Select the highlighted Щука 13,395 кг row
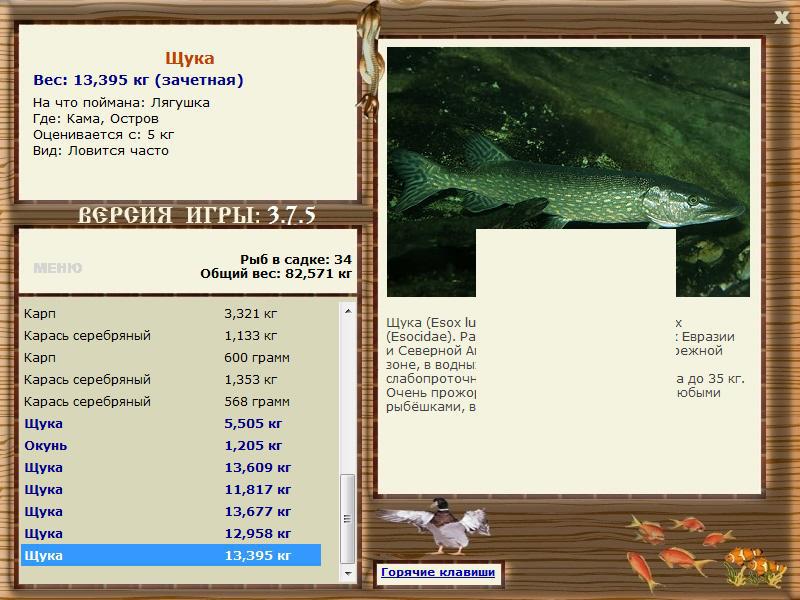 [x=171, y=555]
